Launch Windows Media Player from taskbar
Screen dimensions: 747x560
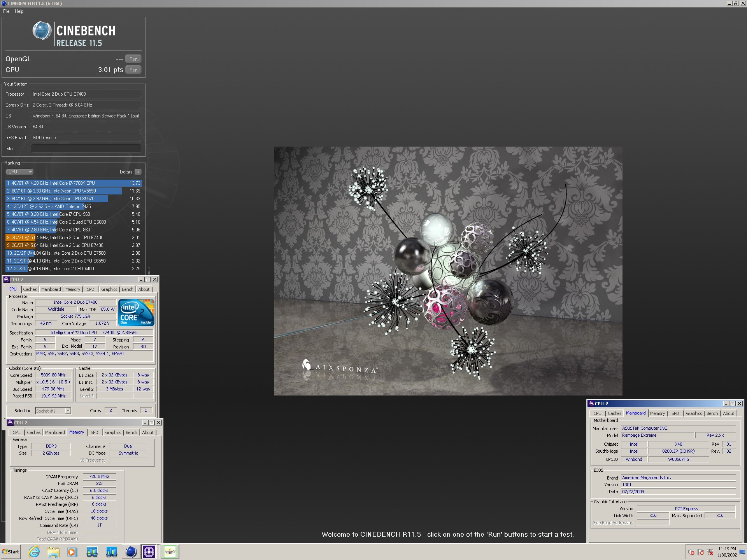(x=72, y=551)
